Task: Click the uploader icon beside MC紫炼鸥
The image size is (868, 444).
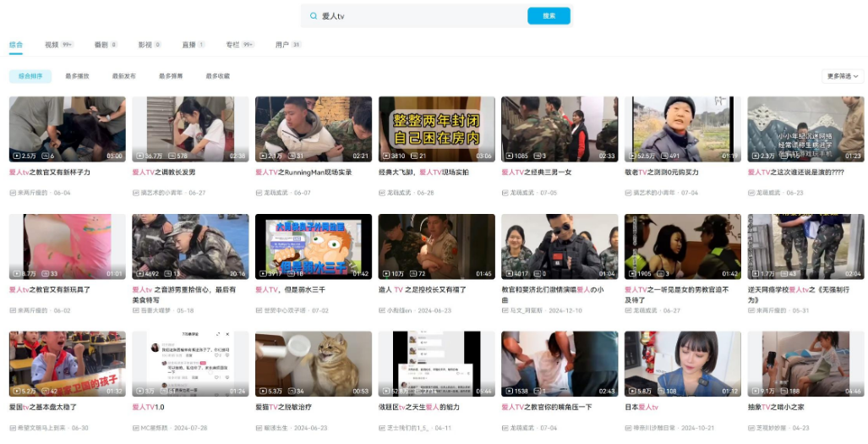Action: (135, 428)
